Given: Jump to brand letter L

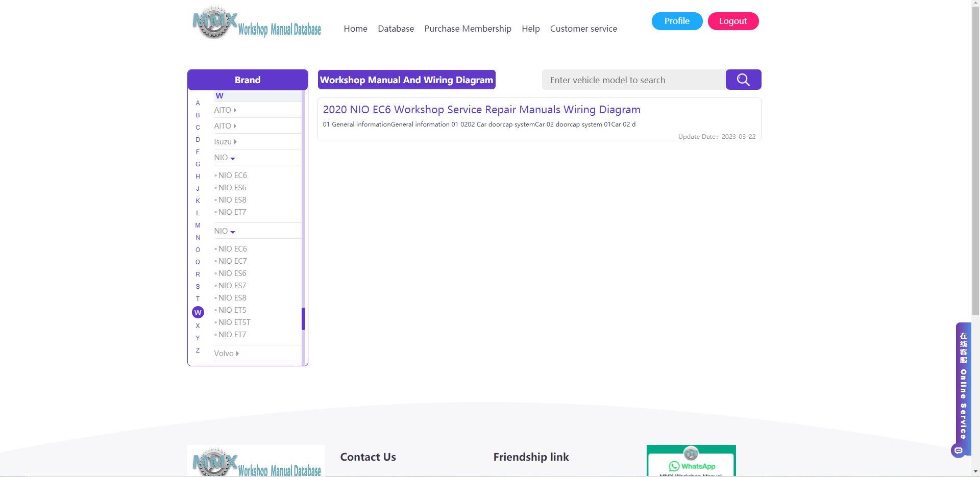Looking at the screenshot, I should (x=198, y=213).
